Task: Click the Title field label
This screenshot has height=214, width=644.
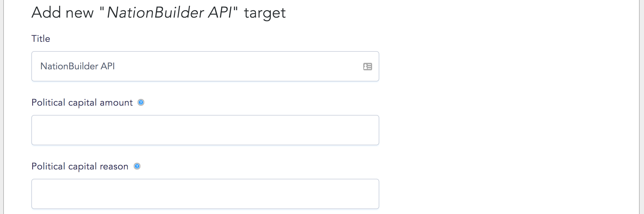Action: coord(41,39)
